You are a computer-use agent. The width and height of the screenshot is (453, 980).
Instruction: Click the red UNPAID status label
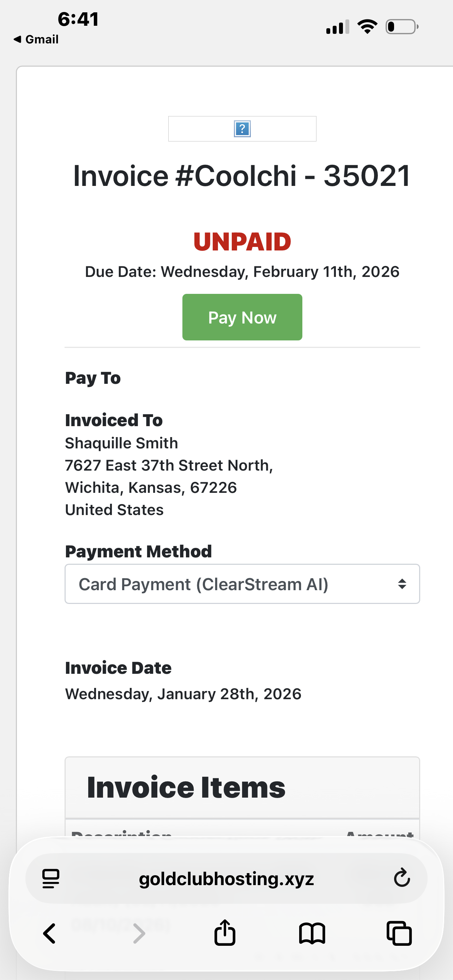[x=242, y=242]
